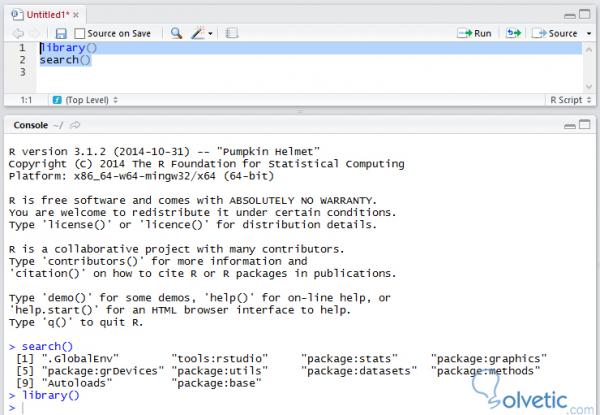600x415 pixels.
Task: Click "package:stats" in the console output
Action: (349, 359)
